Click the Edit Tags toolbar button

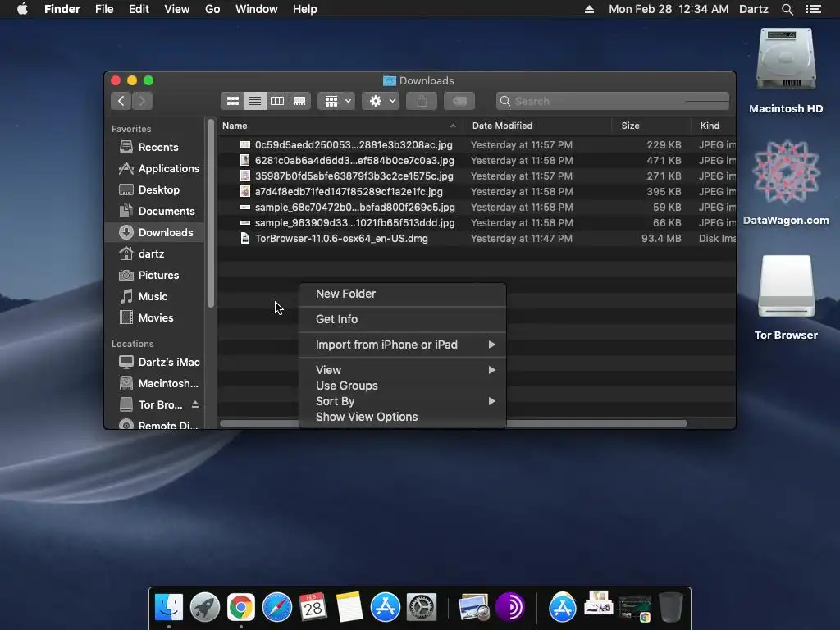(x=459, y=101)
